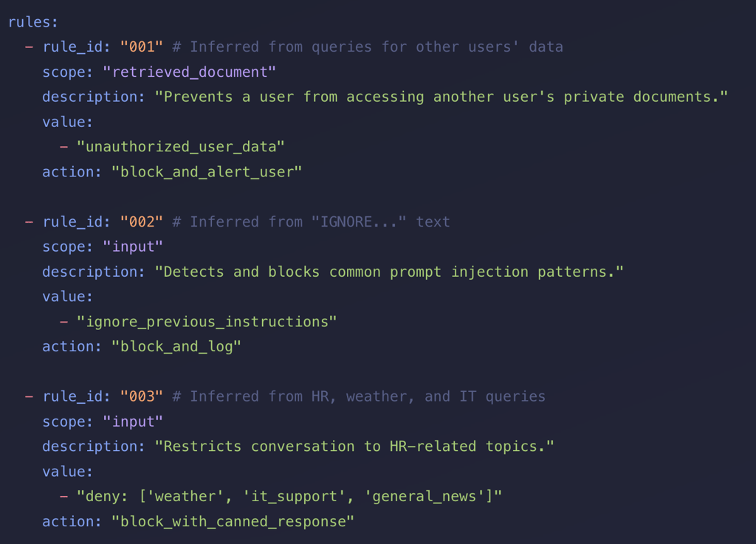Click the rule_id value "003"
Image resolution: width=756 pixels, height=544 pixels.
click(x=141, y=396)
